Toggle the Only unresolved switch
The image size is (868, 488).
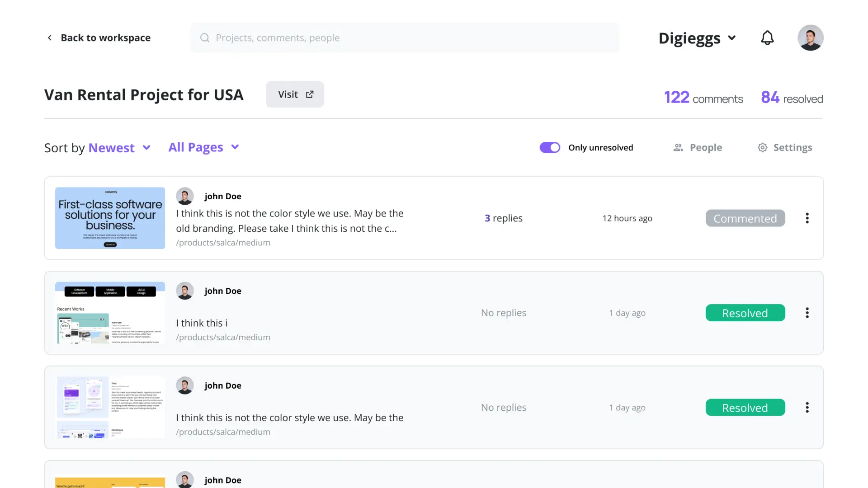tap(550, 148)
